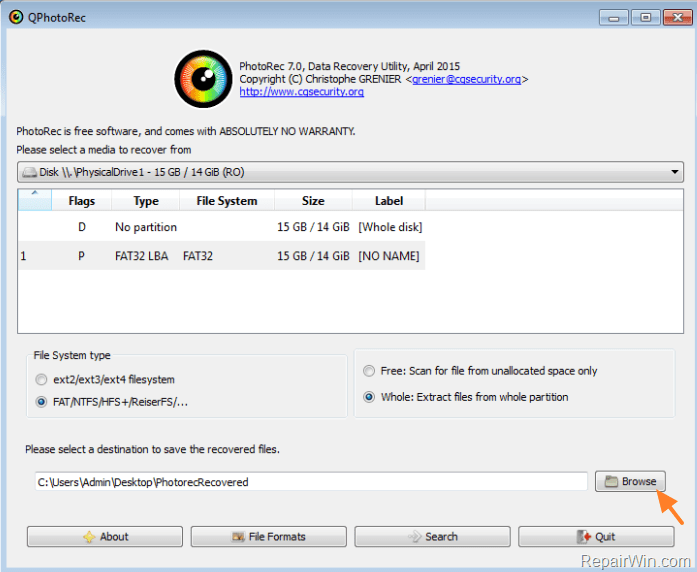
Task: Click the D flag cell
Action: (82, 227)
